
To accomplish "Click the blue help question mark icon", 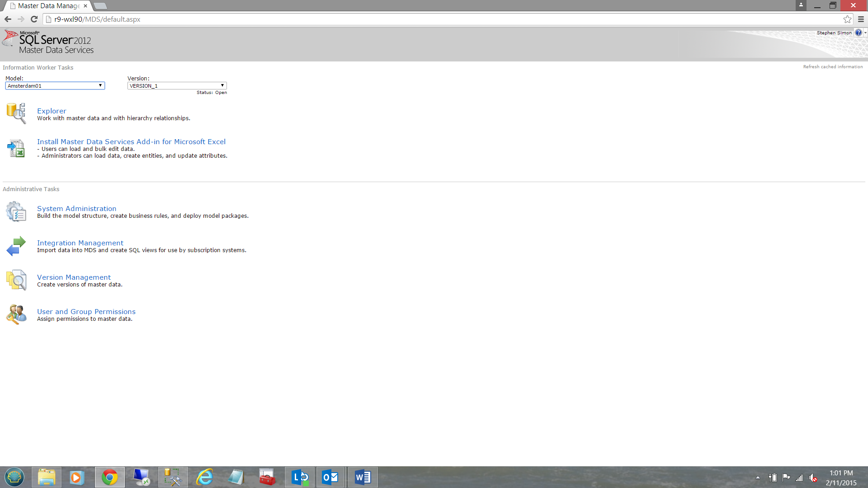I will click(x=858, y=33).
